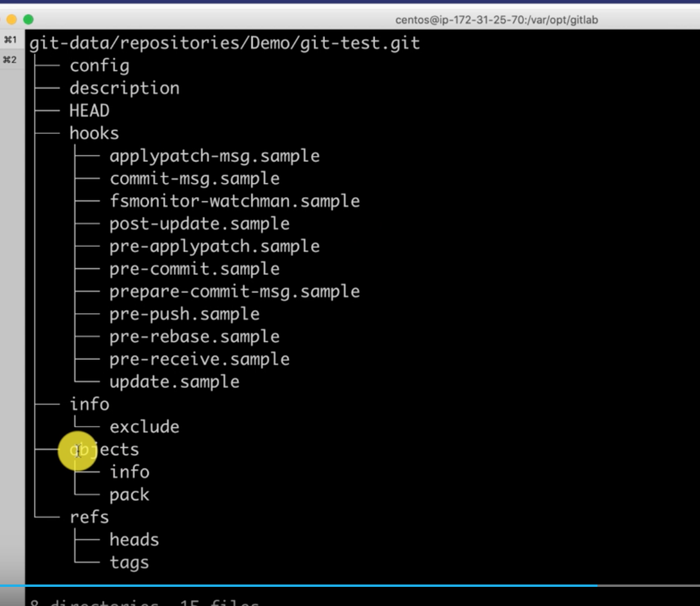Screen dimensions: 700x606
Task: Click pre-receive.sample entry
Action: tap(199, 359)
